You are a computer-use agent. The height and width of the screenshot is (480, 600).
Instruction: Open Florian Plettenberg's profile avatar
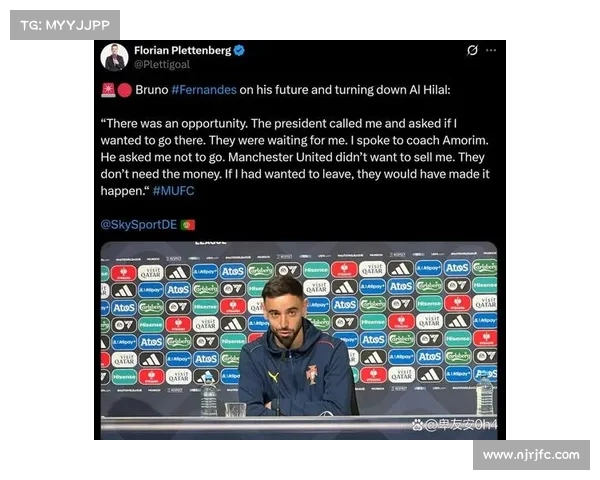[x=114, y=57]
